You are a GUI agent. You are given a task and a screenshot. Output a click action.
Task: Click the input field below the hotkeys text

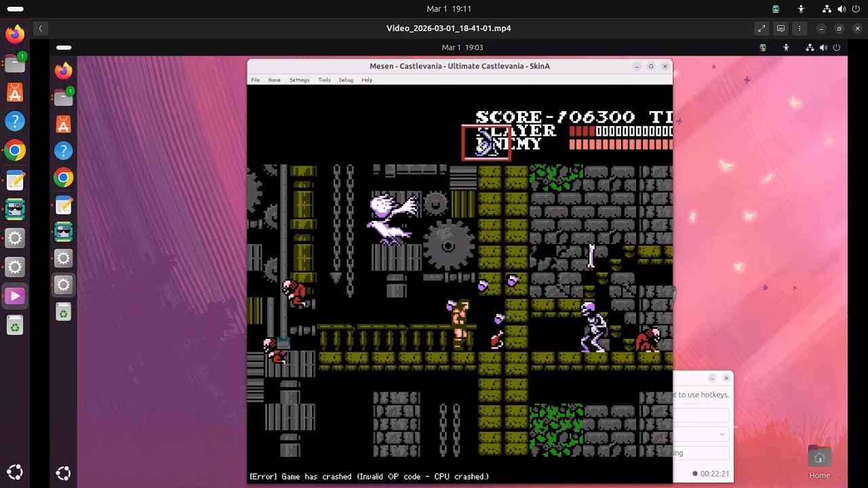point(701,415)
